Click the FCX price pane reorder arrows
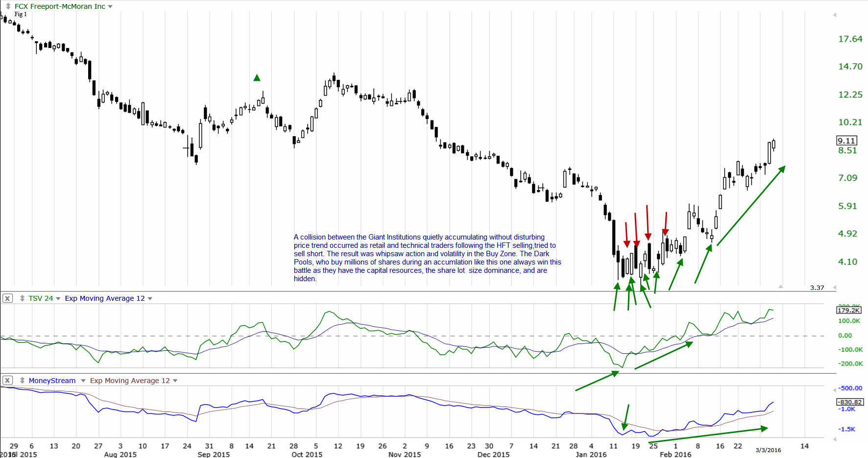This screenshot has width=868, height=458. point(8,6)
